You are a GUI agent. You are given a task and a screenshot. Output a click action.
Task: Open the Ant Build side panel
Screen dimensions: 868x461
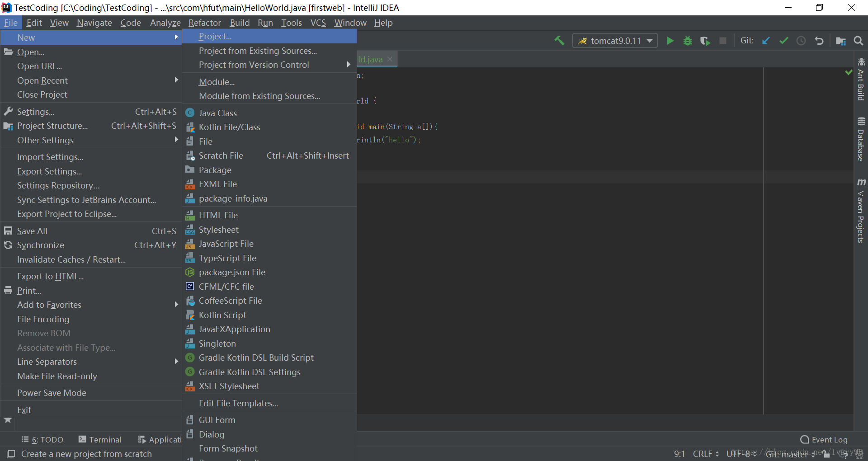861,80
